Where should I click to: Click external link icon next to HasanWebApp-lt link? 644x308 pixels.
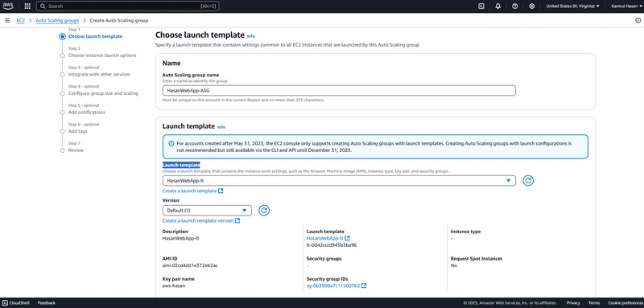tap(348, 238)
